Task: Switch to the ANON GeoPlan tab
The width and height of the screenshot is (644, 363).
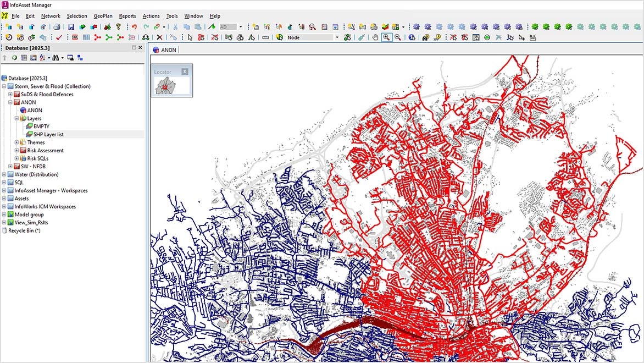Action: tap(165, 50)
